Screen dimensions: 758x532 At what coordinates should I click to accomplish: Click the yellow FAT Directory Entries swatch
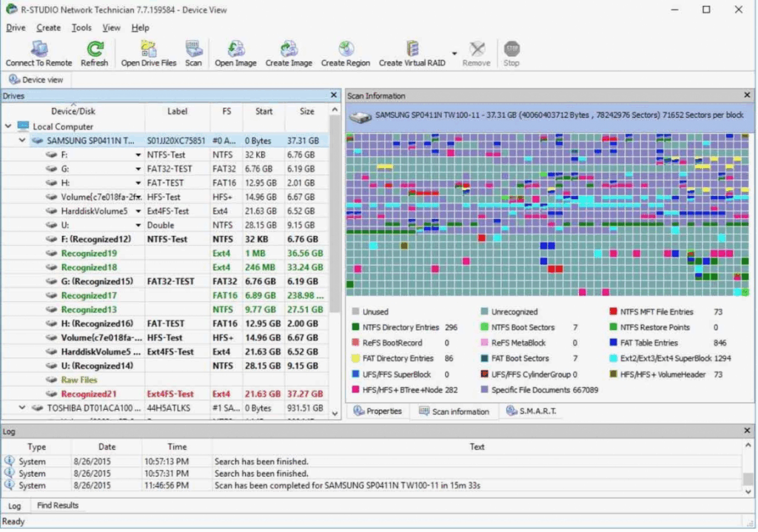coord(356,359)
